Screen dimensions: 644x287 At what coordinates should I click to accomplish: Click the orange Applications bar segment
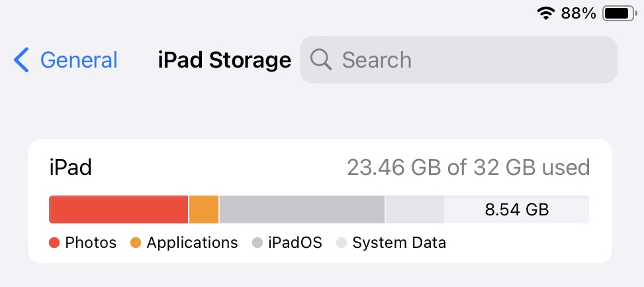(x=204, y=209)
